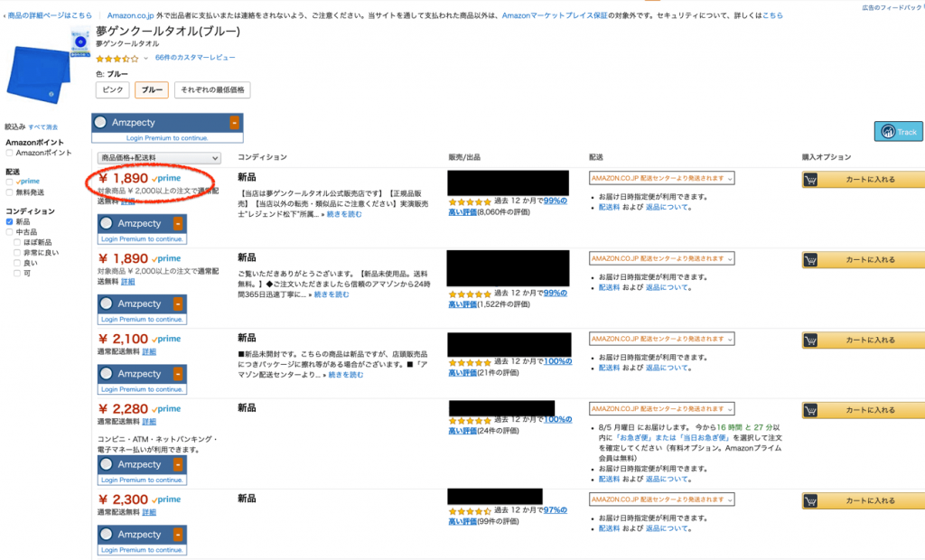The width and height of the screenshot is (925, 560).
Task: Click Amzpecty circle icon under the ¥2,300 offer
Action: point(107,534)
